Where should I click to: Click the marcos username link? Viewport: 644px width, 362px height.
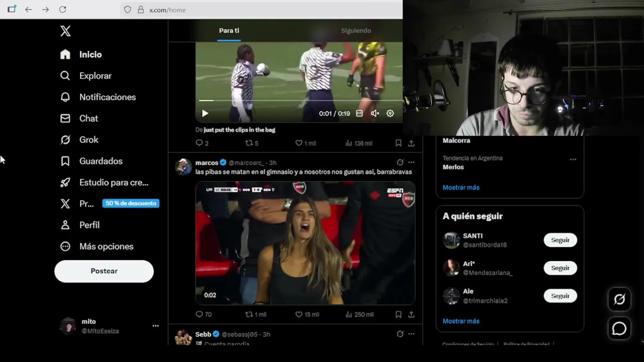coord(207,162)
